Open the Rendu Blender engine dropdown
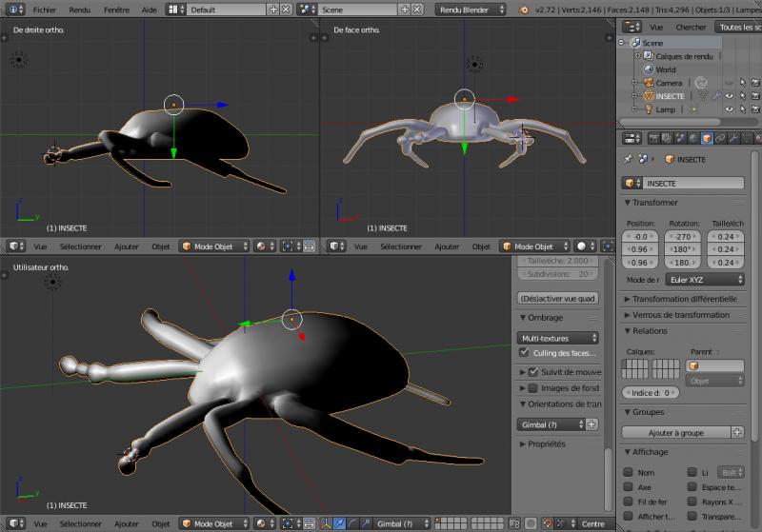 pyautogui.click(x=471, y=9)
